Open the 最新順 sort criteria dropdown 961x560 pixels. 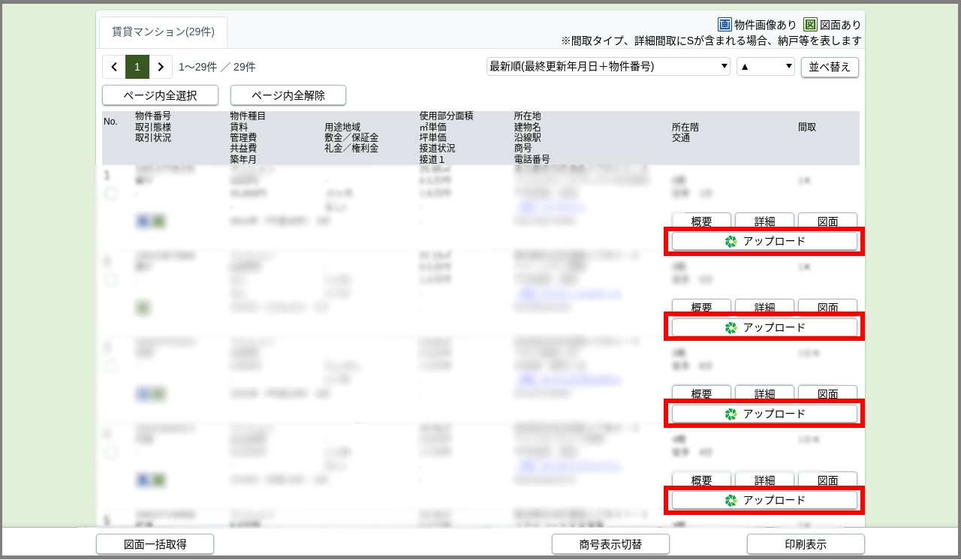tap(608, 66)
